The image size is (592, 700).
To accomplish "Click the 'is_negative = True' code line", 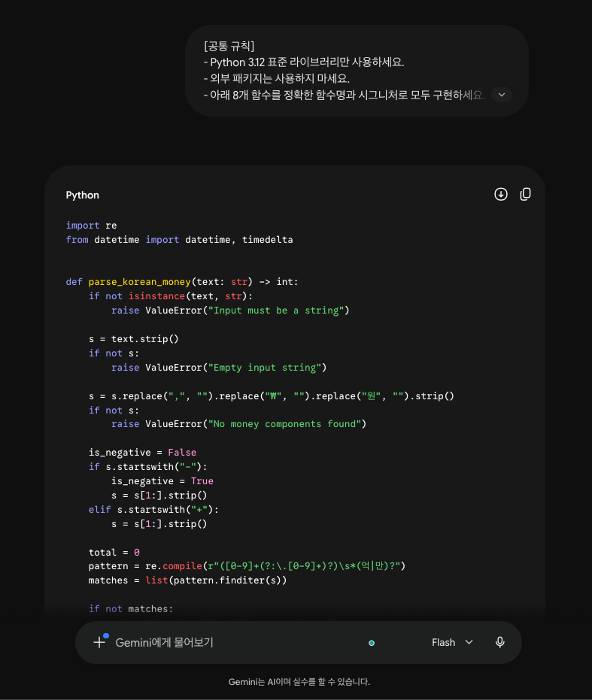I will pyautogui.click(x=162, y=480).
